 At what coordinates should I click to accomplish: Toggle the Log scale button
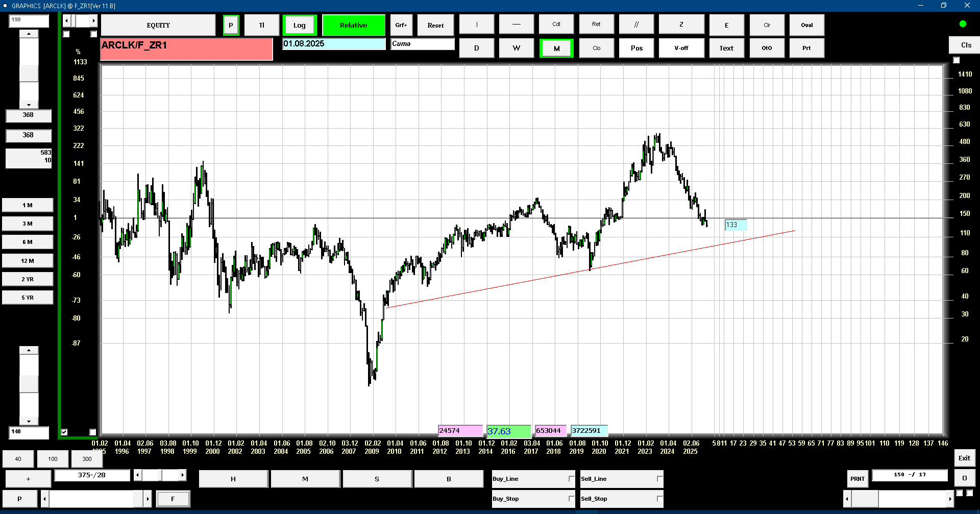point(300,25)
